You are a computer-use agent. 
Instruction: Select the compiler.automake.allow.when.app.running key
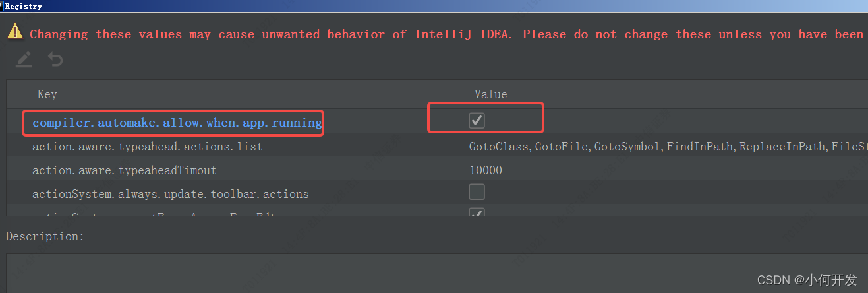tap(177, 123)
